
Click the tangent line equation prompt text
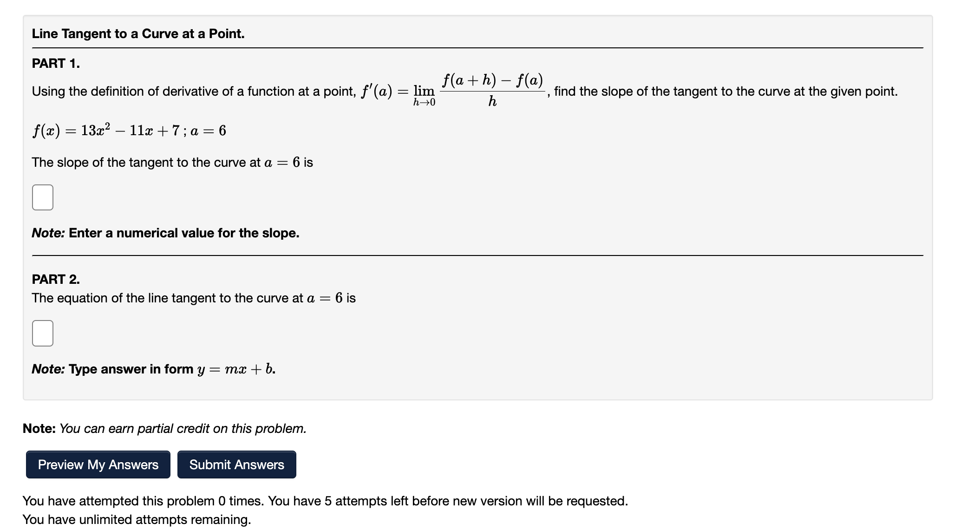(x=193, y=298)
